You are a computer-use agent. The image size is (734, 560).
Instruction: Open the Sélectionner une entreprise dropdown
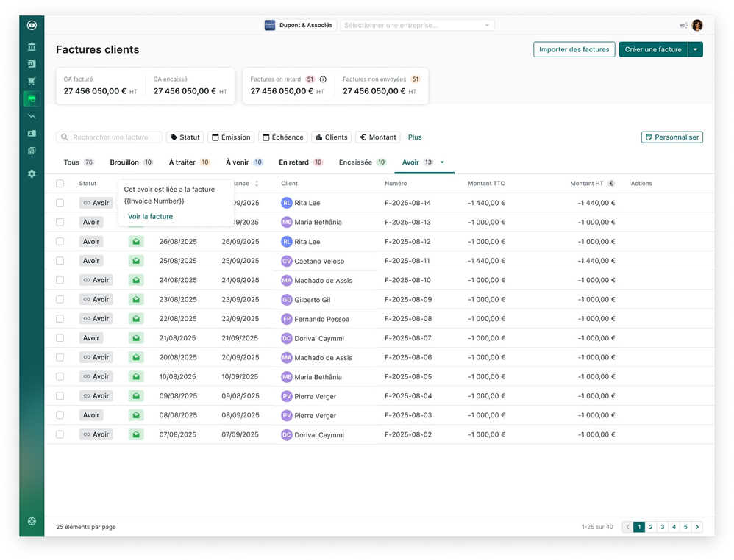pos(417,25)
